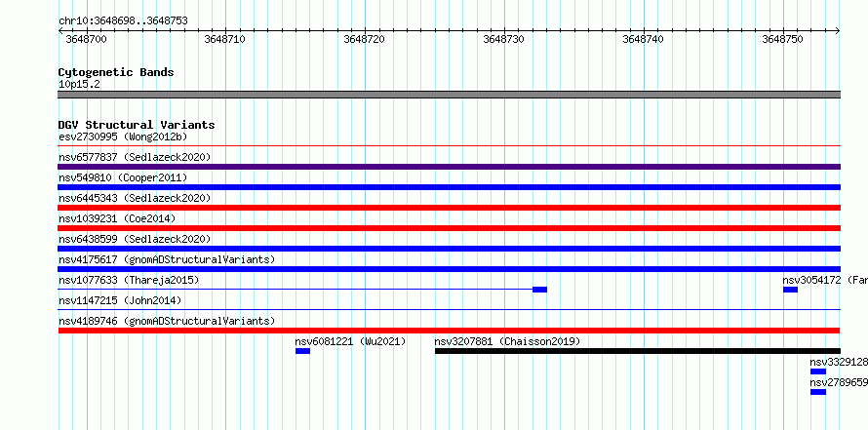Open the nsv6081221 (Wu2021) label
Screen dimensions: 868x430
coord(350,341)
